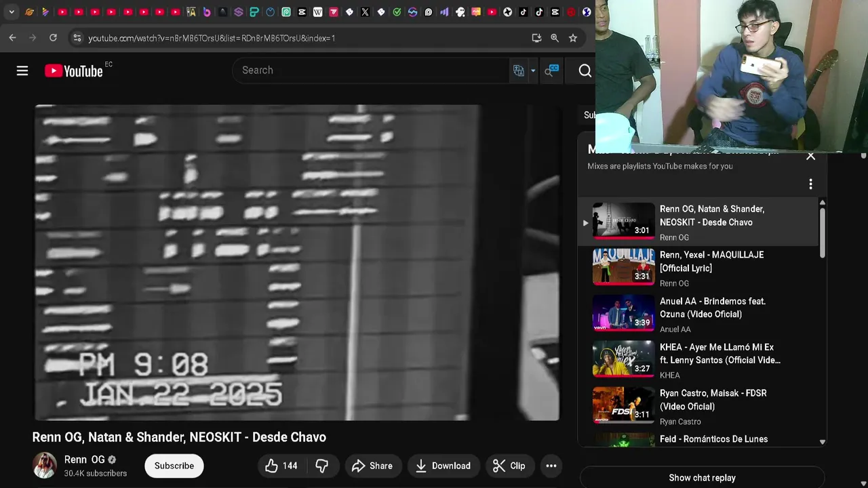The image size is (868, 488).
Task: Share the video
Action: [372, 466]
